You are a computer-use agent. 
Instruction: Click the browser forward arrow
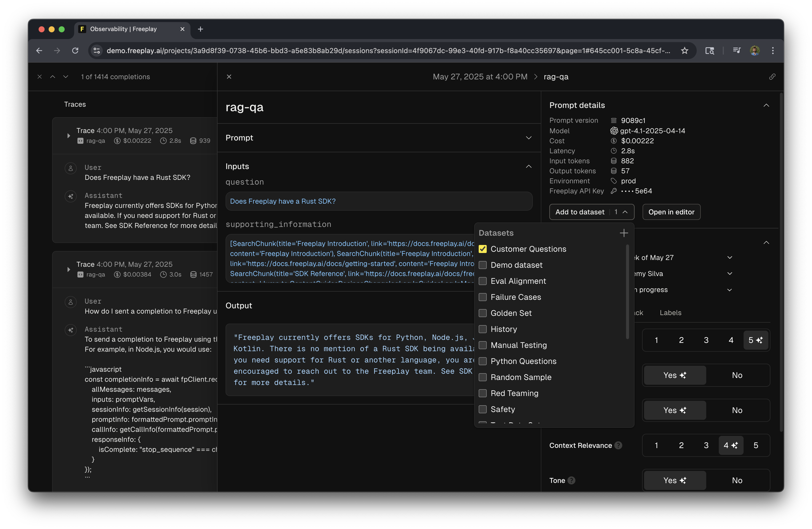pyautogui.click(x=57, y=51)
